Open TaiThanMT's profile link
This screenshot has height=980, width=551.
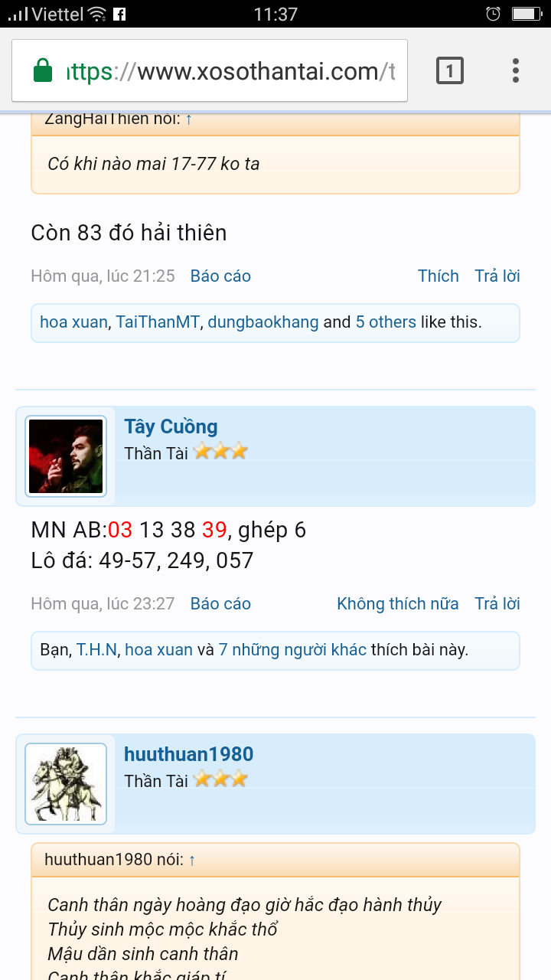click(158, 322)
